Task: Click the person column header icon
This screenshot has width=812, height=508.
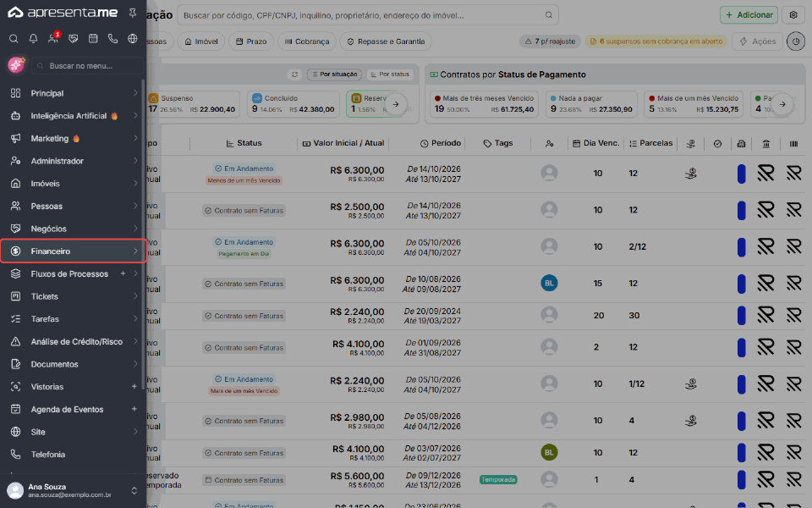Action: 549,144
